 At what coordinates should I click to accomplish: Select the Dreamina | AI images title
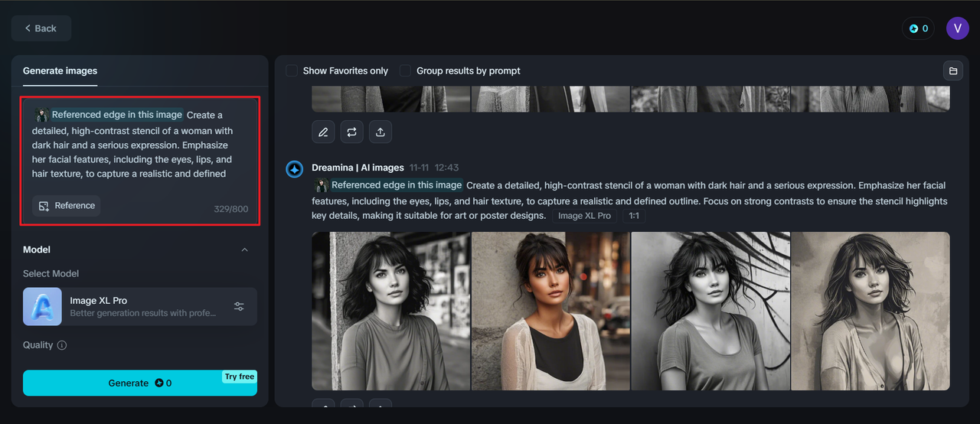tap(358, 168)
